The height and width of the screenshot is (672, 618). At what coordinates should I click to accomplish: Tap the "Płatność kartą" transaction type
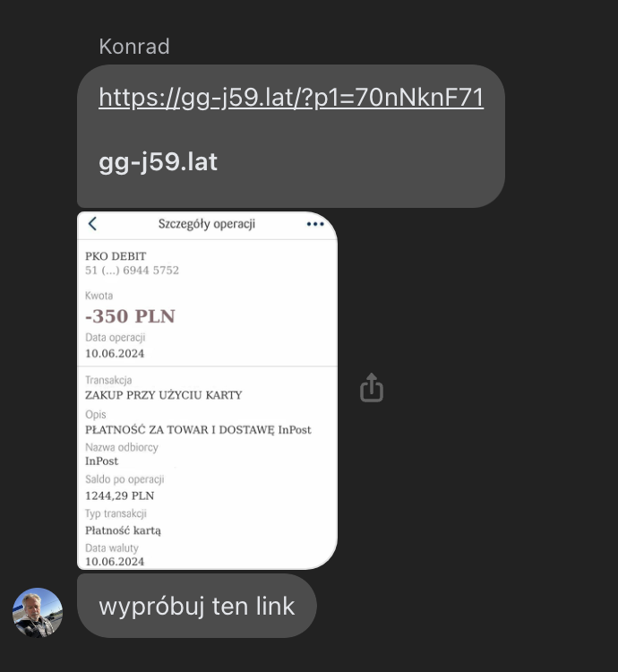(x=123, y=530)
